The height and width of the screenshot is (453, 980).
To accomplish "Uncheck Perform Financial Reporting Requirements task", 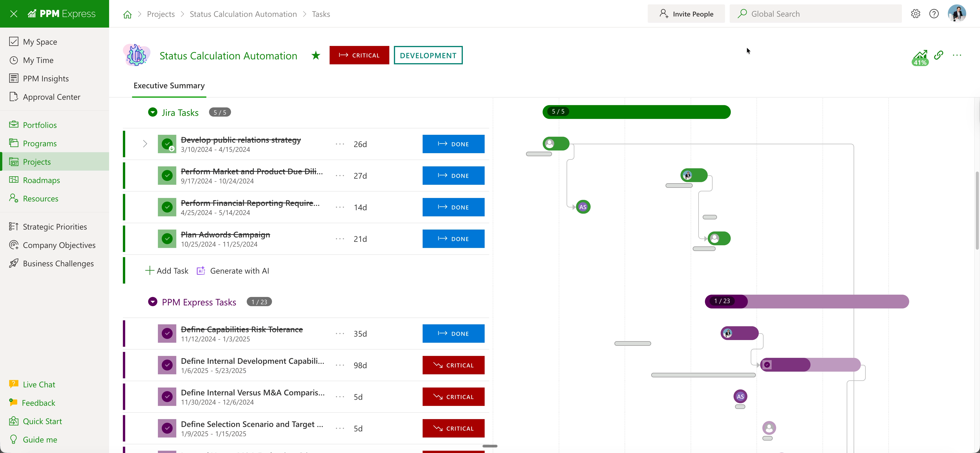I will 167,207.
